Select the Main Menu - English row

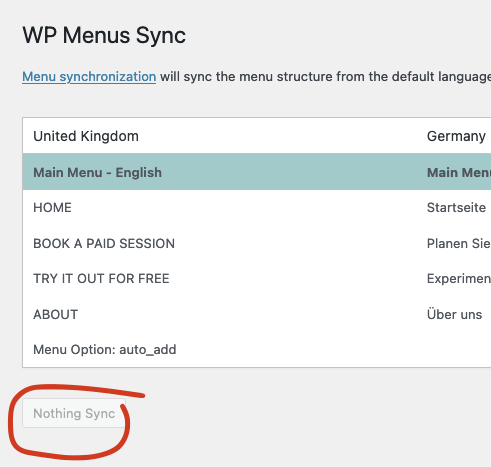tap(257, 172)
